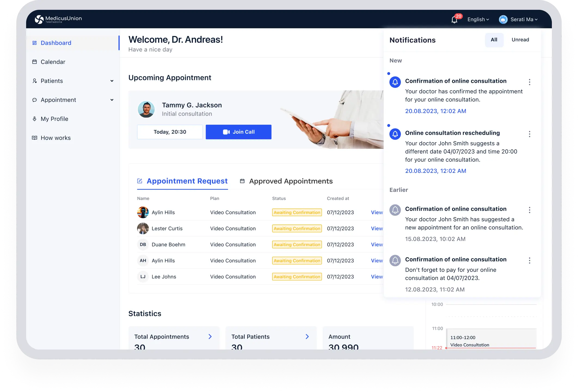Switch notifications filter to All
The image size is (578, 392).
[494, 40]
